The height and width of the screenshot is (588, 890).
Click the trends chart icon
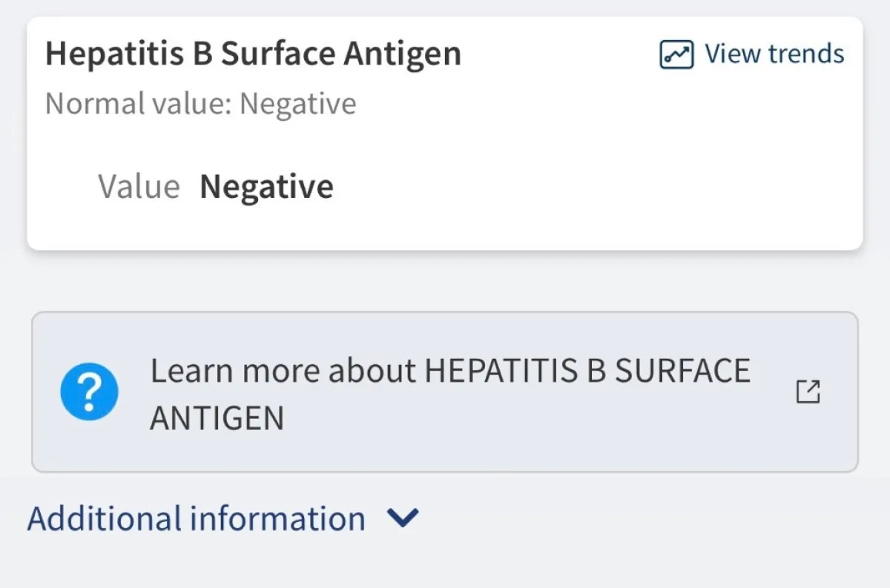[x=676, y=55]
